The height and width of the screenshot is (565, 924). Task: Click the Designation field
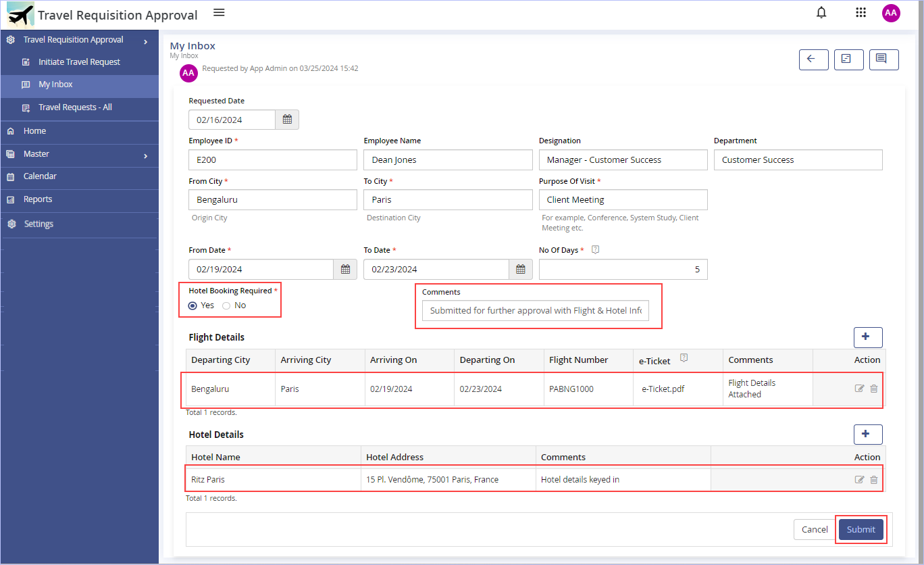pyautogui.click(x=623, y=160)
